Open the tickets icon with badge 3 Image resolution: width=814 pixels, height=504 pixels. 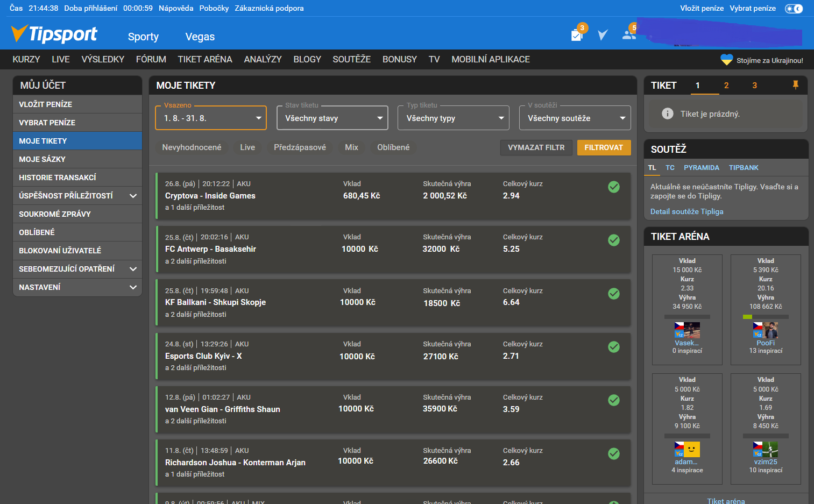tap(578, 34)
